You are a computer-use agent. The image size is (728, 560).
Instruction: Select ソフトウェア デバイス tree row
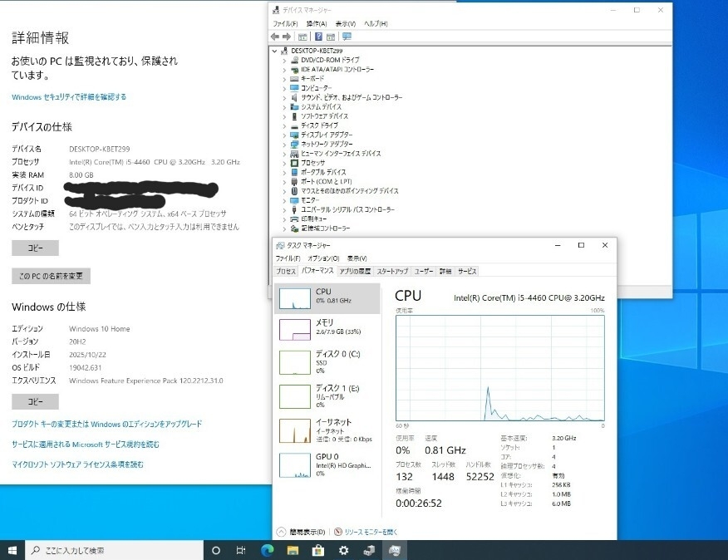click(324, 116)
